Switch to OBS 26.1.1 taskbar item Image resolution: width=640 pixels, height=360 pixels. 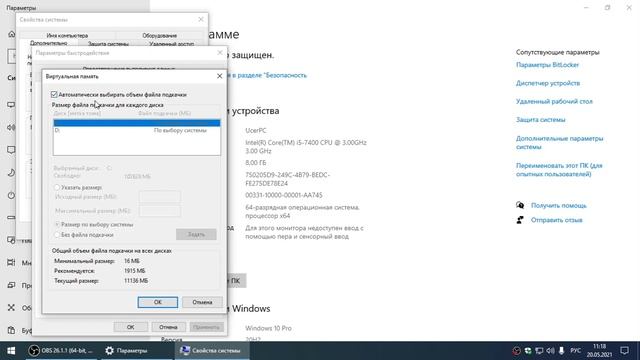[61, 351]
